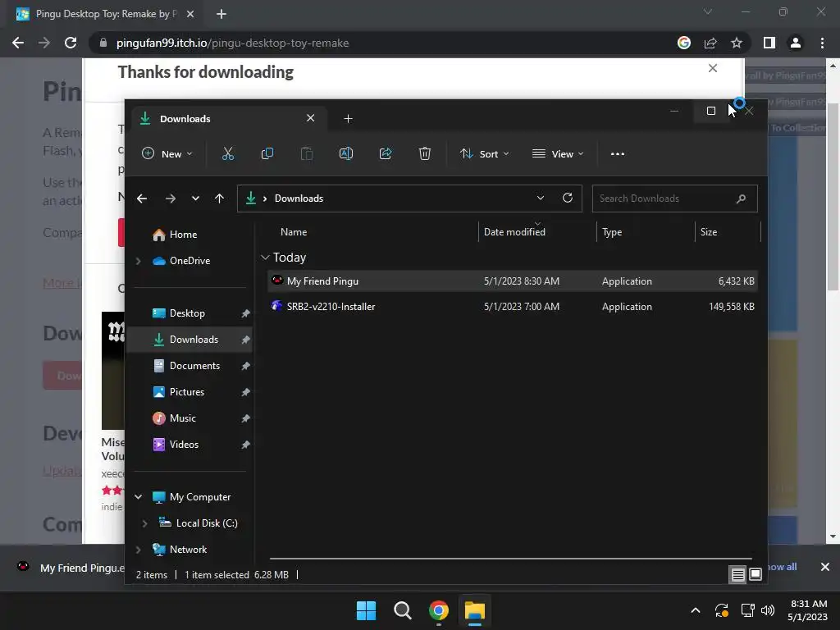Click My Friend Pingu download item in Chrome bar
Image resolution: width=840 pixels, height=630 pixels.
[x=69, y=568]
